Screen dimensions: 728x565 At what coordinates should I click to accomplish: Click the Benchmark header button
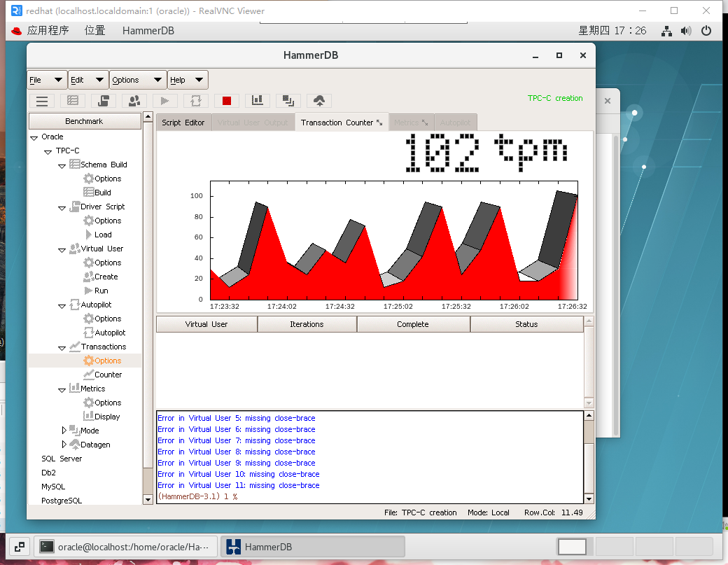tap(85, 121)
